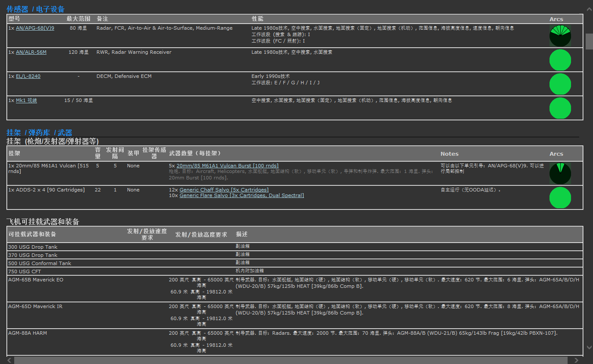Follow the EL/L-8240 ECM link
This screenshot has height=364, width=593.
[x=28, y=76]
